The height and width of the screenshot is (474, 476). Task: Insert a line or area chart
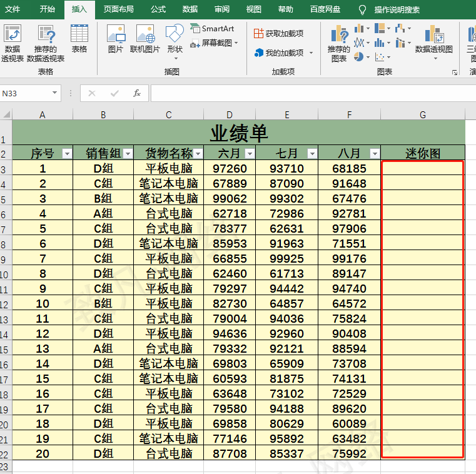pyautogui.click(x=362, y=43)
